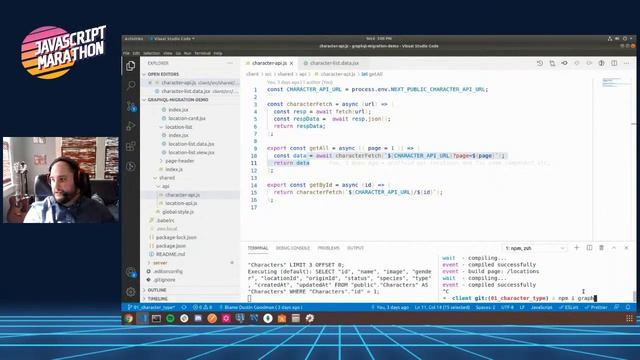The width and height of the screenshot is (640, 360).
Task: Open the Extensions view
Action: pyautogui.click(x=131, y=146)
